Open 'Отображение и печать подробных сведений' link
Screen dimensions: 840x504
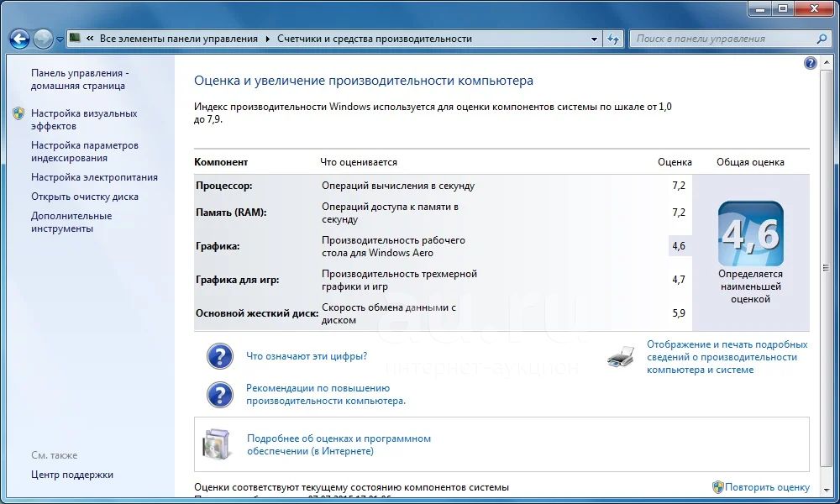click(x=727, y=357)
